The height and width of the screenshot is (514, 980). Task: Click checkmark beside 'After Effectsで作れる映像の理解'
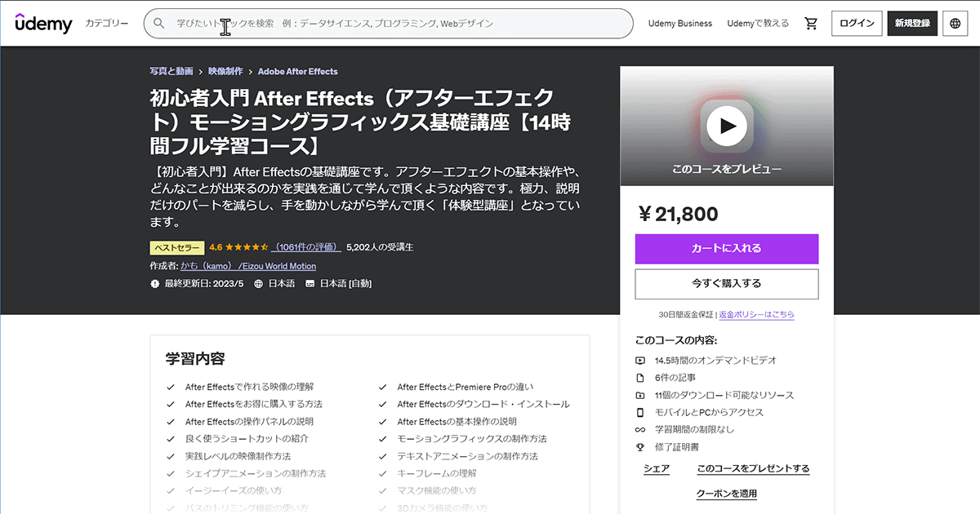pos(171,387)
